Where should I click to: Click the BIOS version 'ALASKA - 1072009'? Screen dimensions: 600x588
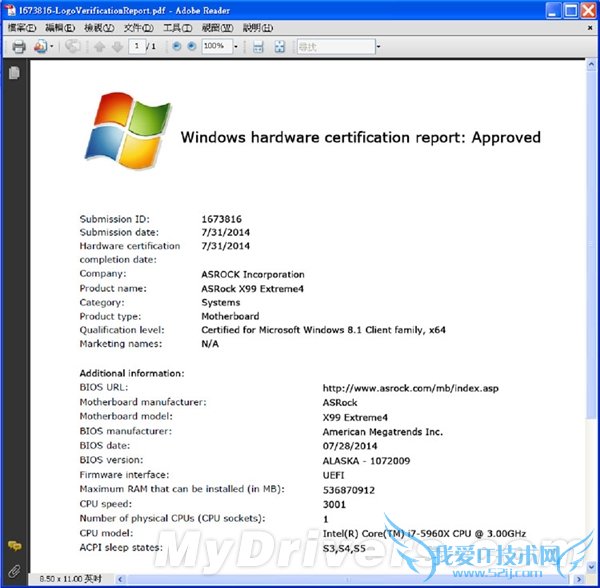pyautogui.click(x=366, y=461)
